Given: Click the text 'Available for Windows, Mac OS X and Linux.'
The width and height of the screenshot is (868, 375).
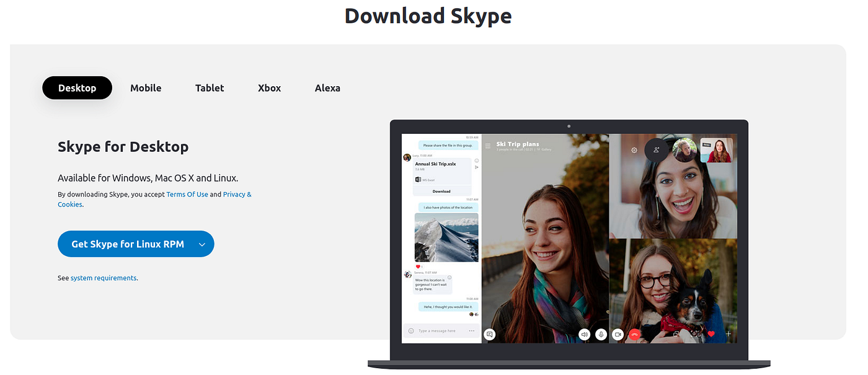Looking at the screenshot, I should [148, 178].
